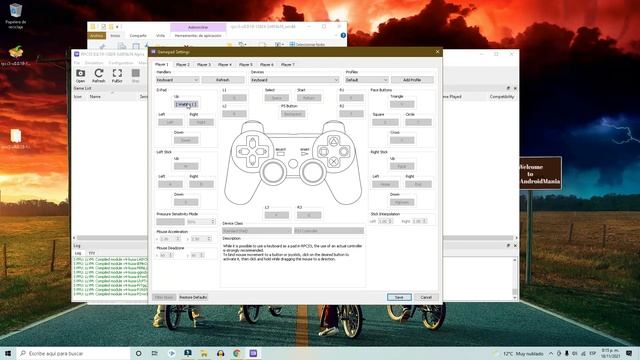The image size is (640, 360).
Task: Click the Select binding button
Action: pos(277,98)
